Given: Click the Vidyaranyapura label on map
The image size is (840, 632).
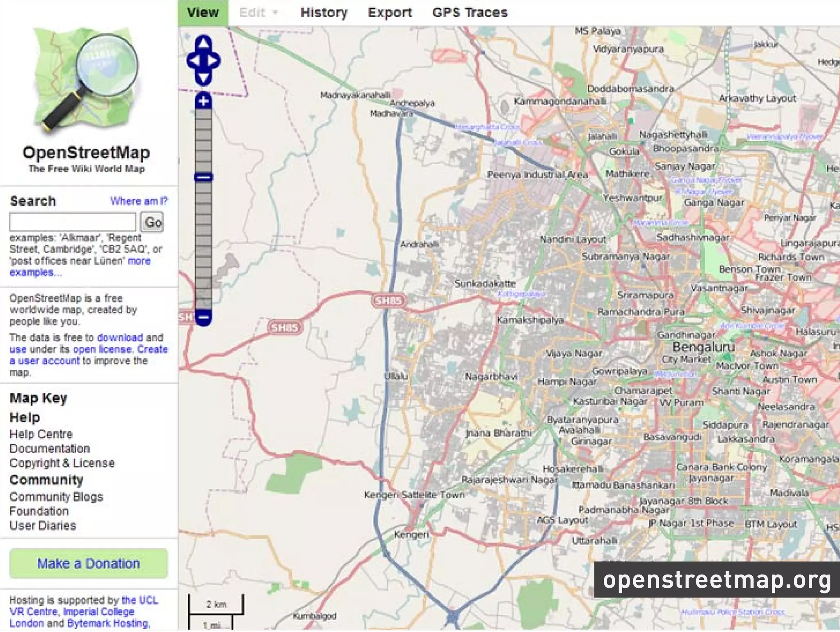Looking at the screenshot, I should pos(628,49).
